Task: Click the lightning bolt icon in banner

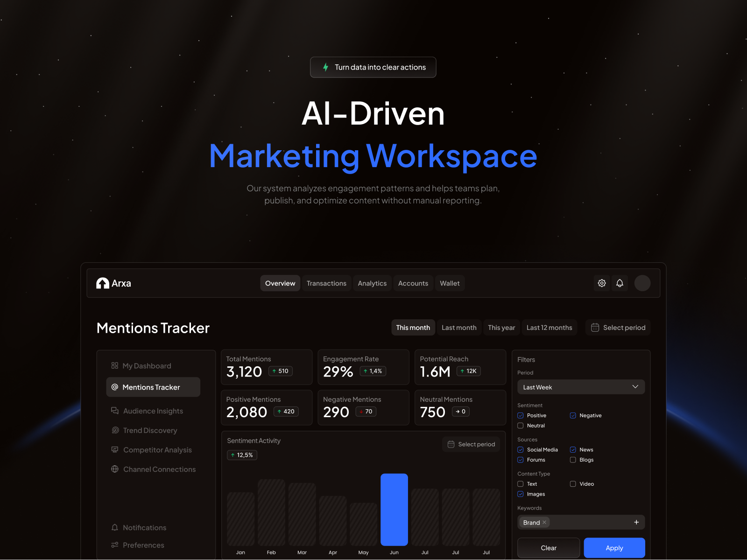Action: click(x=326, y=67)
